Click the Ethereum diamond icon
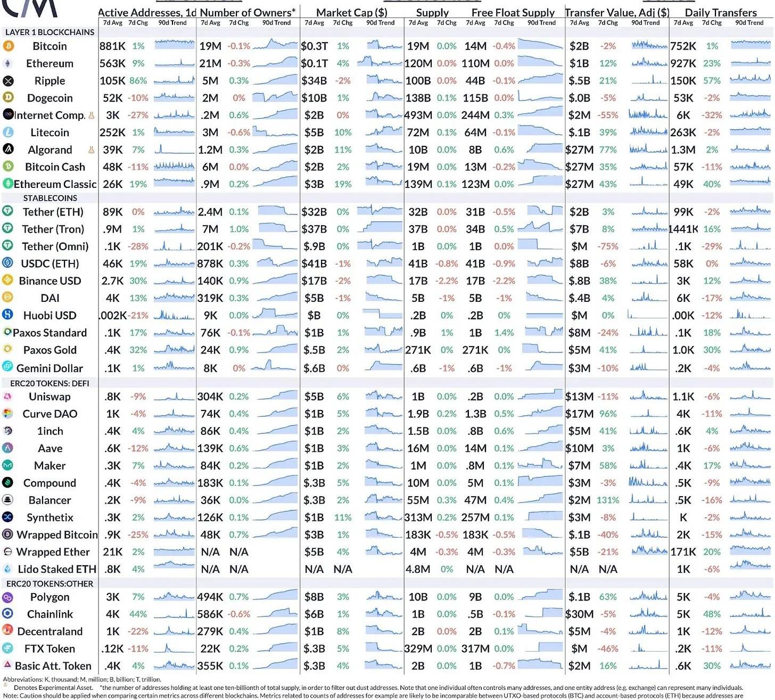 8,63
